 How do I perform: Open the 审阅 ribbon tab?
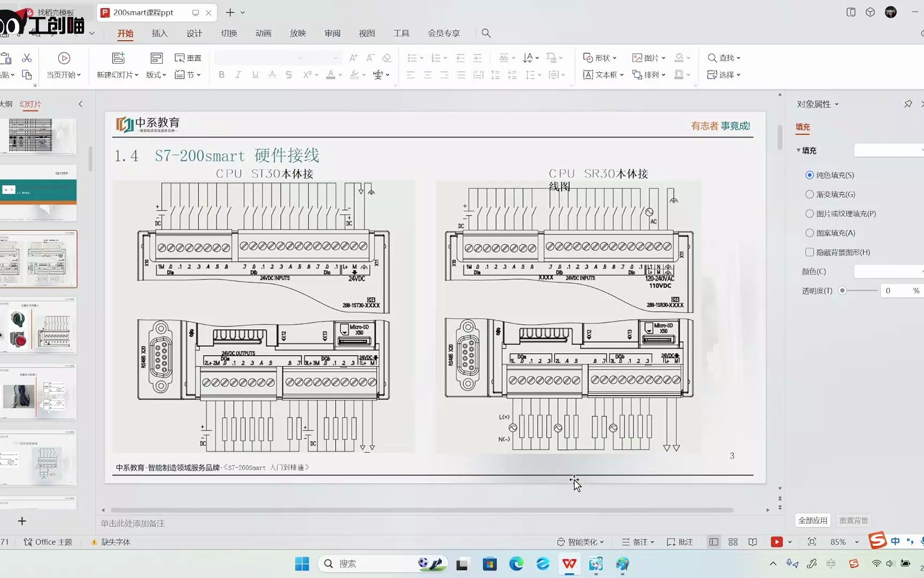332,33
